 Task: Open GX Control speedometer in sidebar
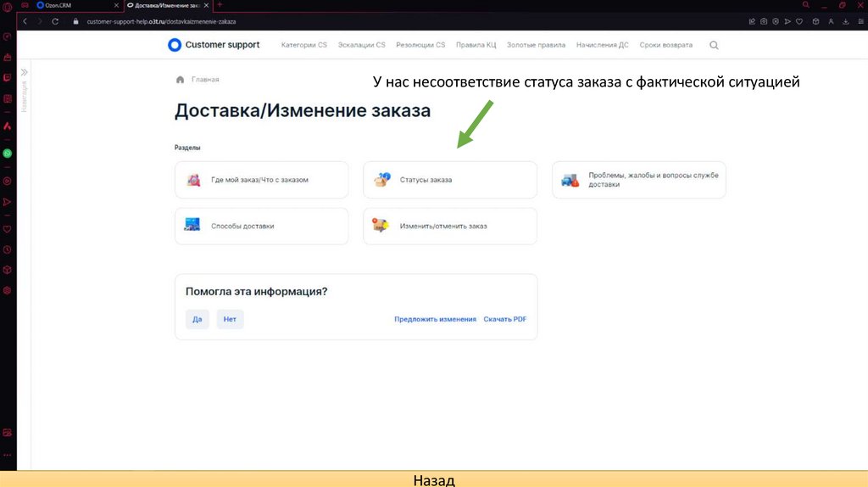tap(7, 36)
